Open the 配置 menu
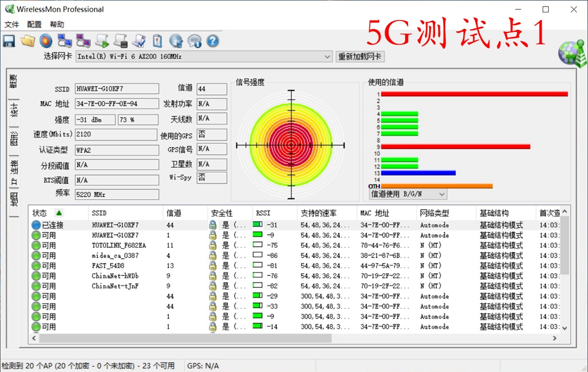 [34, 24]
